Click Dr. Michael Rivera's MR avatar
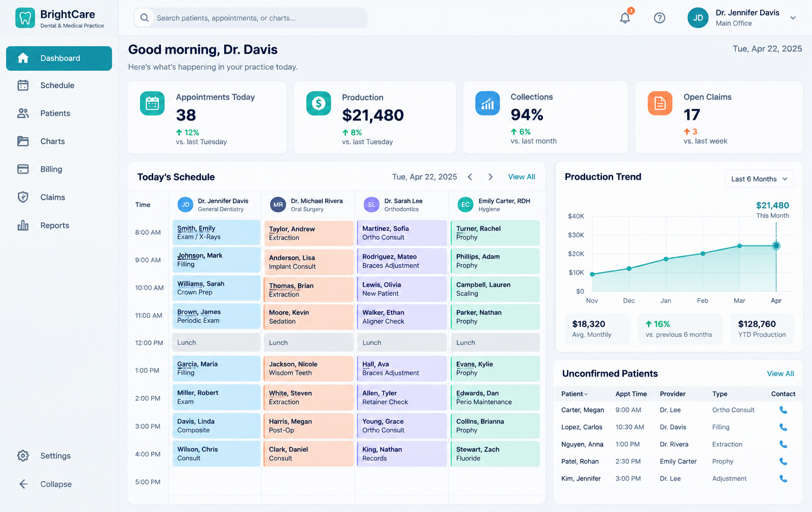The width and height of the screenshot is (812, 512). click(x=278, y=205)
